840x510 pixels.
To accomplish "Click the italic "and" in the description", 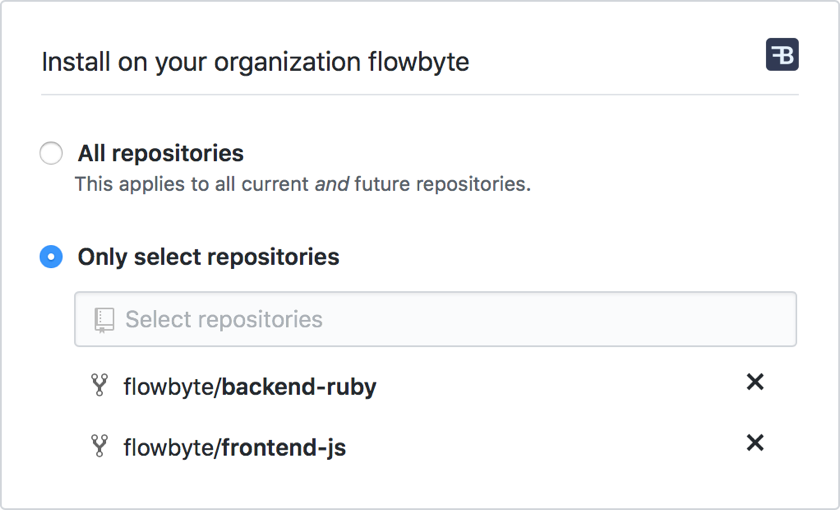I will click(x=331, y=185).
